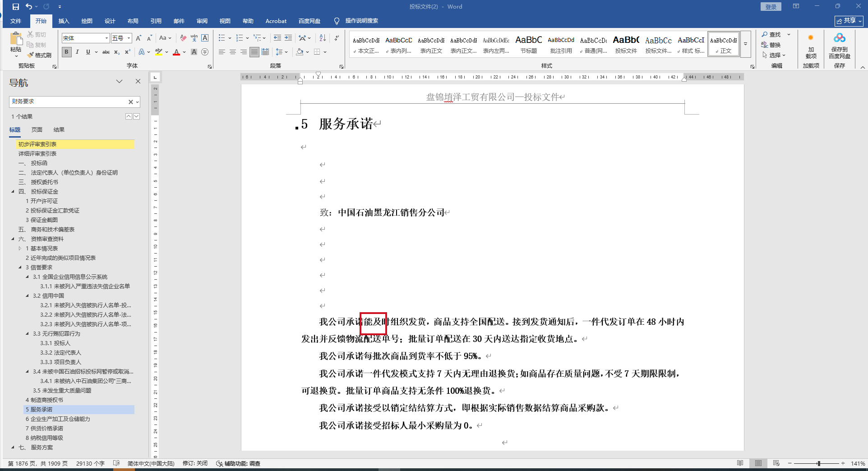This screenshot has width=868, height=471.
Task: Click the Save icon in the quick access toolbar
Action: pos(16,7)
